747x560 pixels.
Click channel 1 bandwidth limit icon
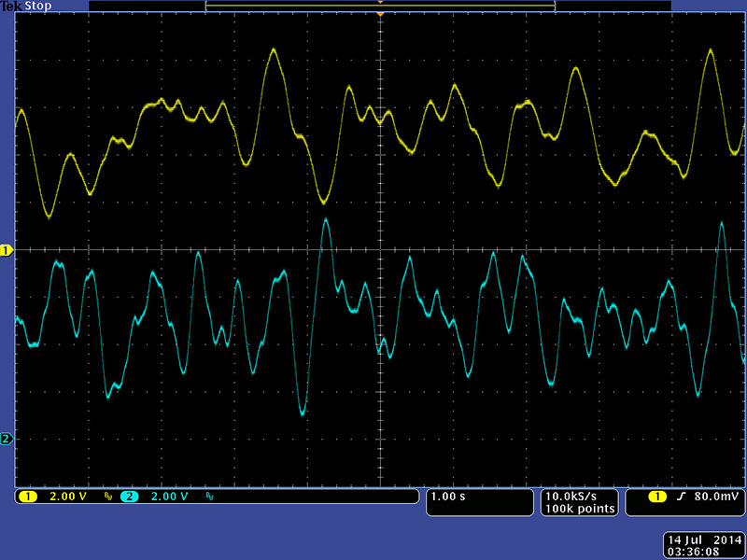(107, 497)
